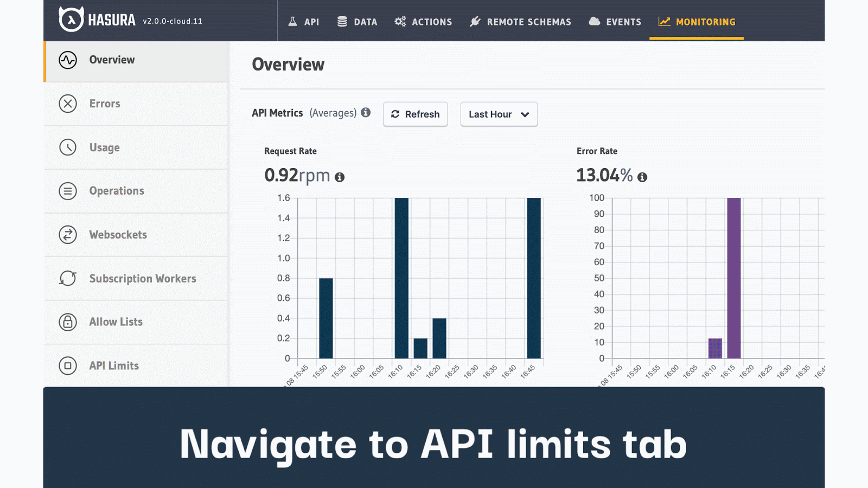Click the 16:15 error rate bar
The width and height of the screenshot is (868, 488).
coord(734,278)
